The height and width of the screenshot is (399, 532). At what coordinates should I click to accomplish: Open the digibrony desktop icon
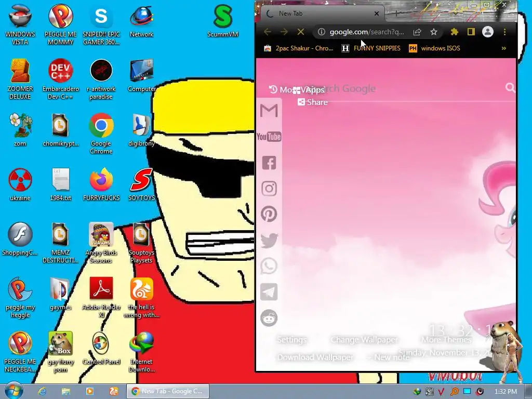pos(141,129)
